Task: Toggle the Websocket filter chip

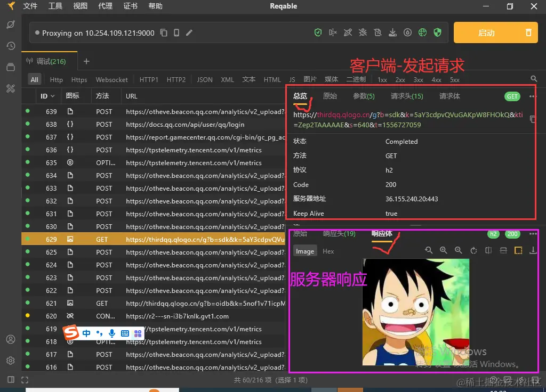Action: pyautogui.click(x=112, y=80)
